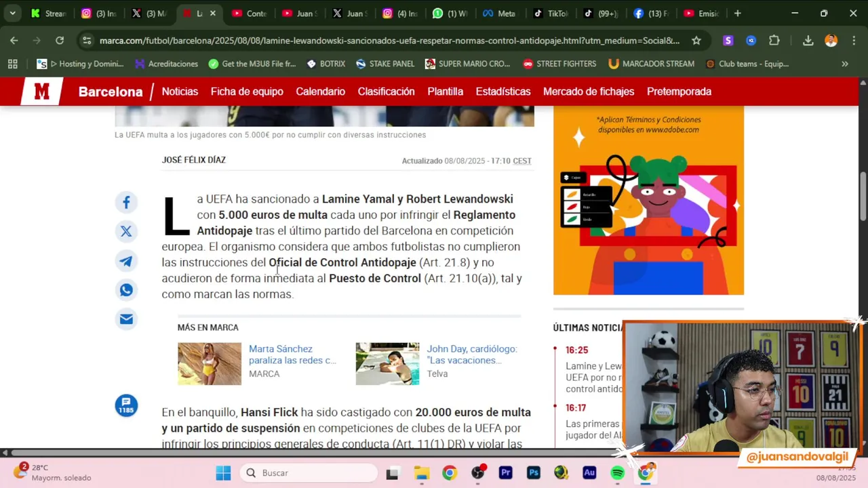Screen dimensions: 868x488
Task: Share article via Facebook icon
Action: click(x=126, y=202)
